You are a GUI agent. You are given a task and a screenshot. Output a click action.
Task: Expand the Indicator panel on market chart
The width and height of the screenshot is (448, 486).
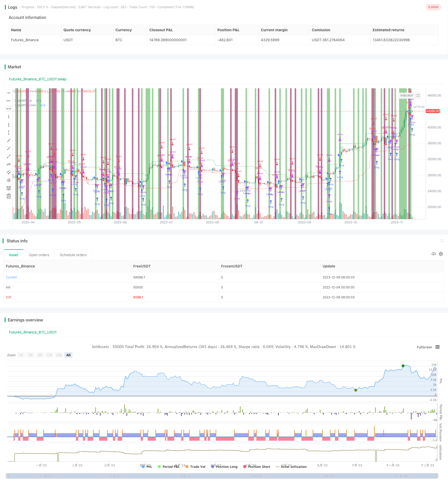[x=418, y=95]
